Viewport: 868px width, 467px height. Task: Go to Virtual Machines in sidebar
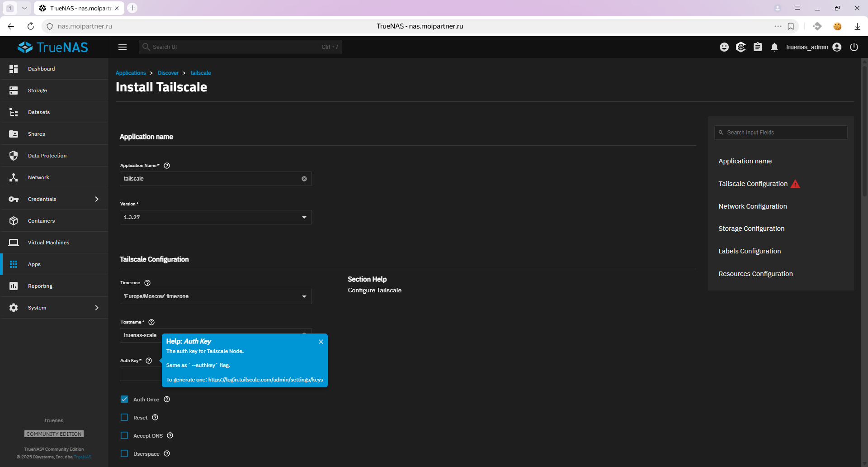(x=48, y=243)
